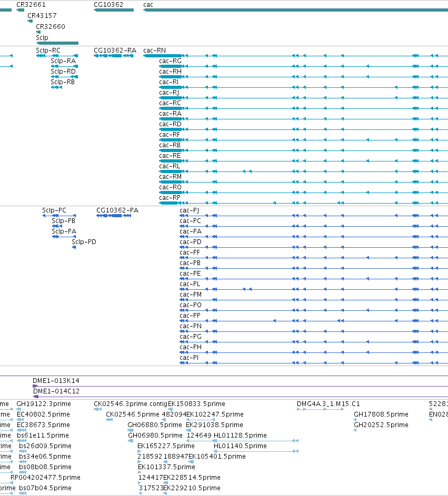Click the cac-PB protein label
448x496 pixels.
[190, 262]
